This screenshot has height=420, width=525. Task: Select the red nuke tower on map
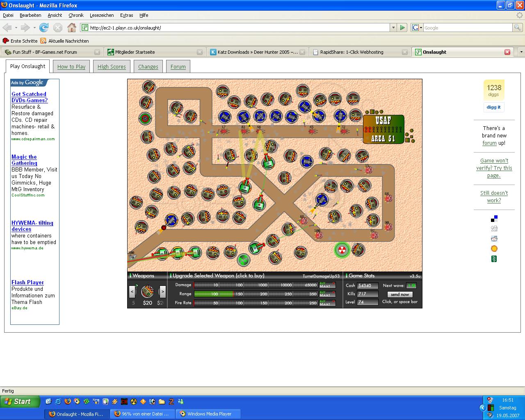[342, 249]
